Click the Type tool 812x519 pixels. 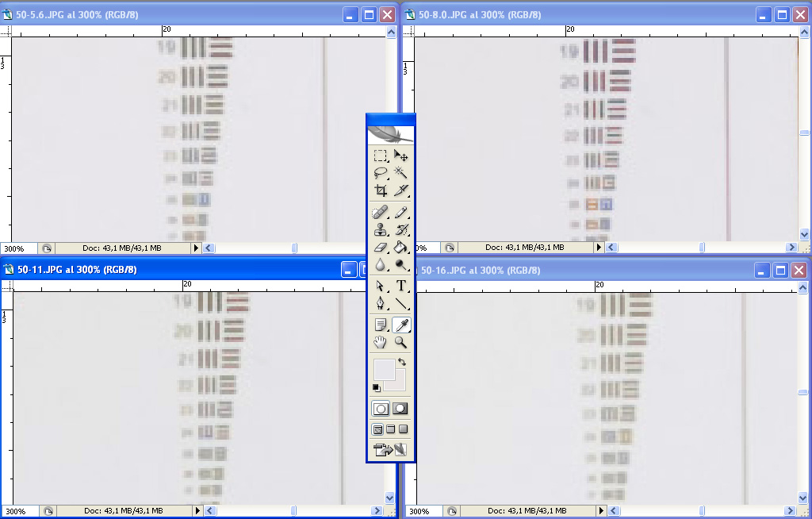(x=401, y=286)
